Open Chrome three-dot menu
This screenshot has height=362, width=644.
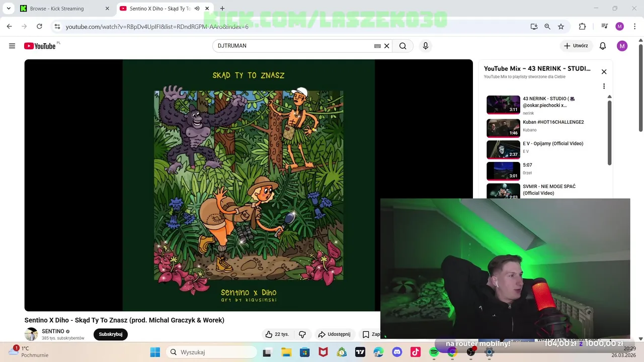(x=634, y=27)
